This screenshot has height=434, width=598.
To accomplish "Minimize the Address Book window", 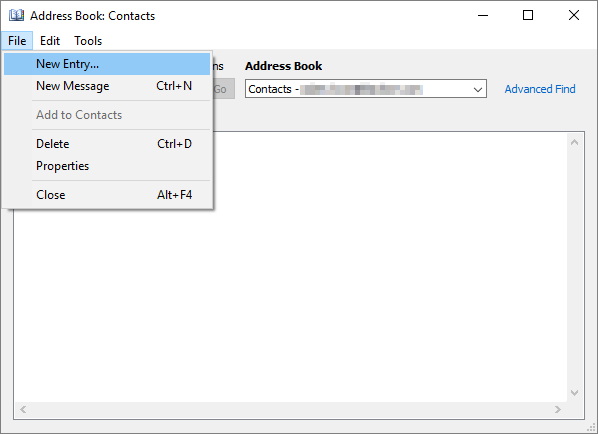I will point(483,15).
